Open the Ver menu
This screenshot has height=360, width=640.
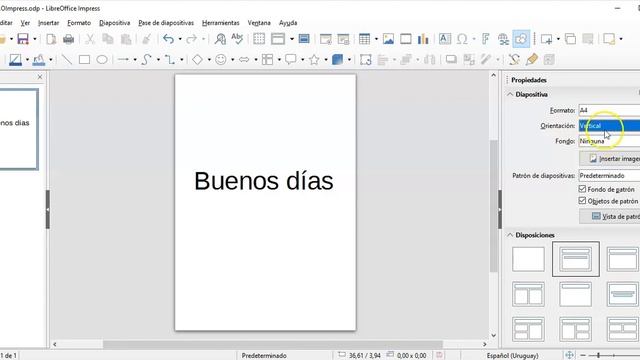pyautogui.click(x=25, y=23)
